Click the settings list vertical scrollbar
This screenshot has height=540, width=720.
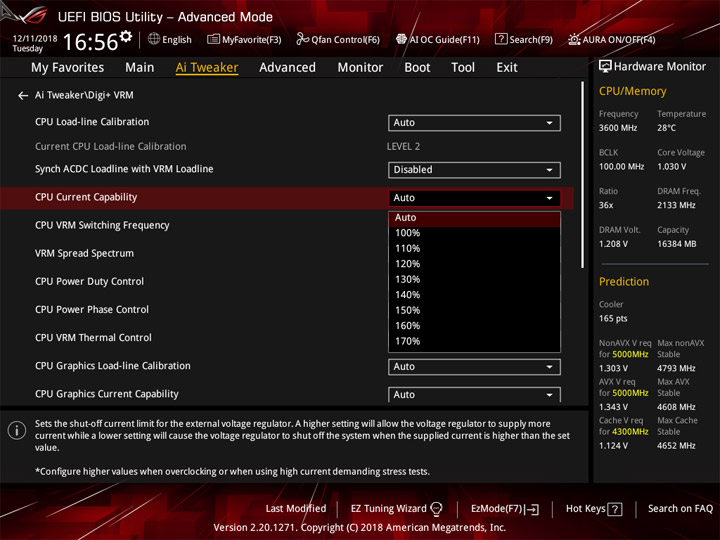click(x=582, y=174)
